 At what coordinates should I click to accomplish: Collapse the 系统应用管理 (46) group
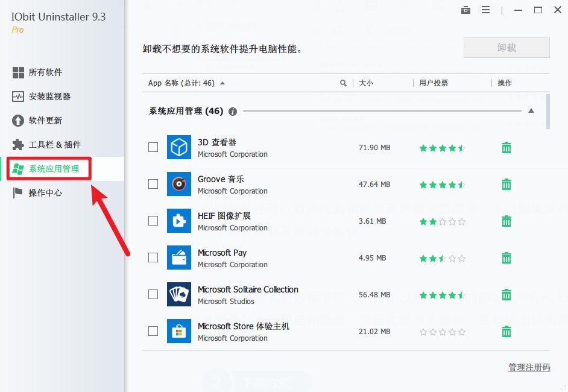[531, 111]
